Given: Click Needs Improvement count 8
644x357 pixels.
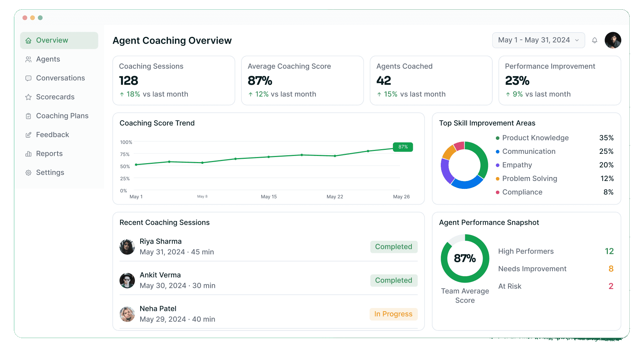Looking at the screenshot, I should (611, 269).
